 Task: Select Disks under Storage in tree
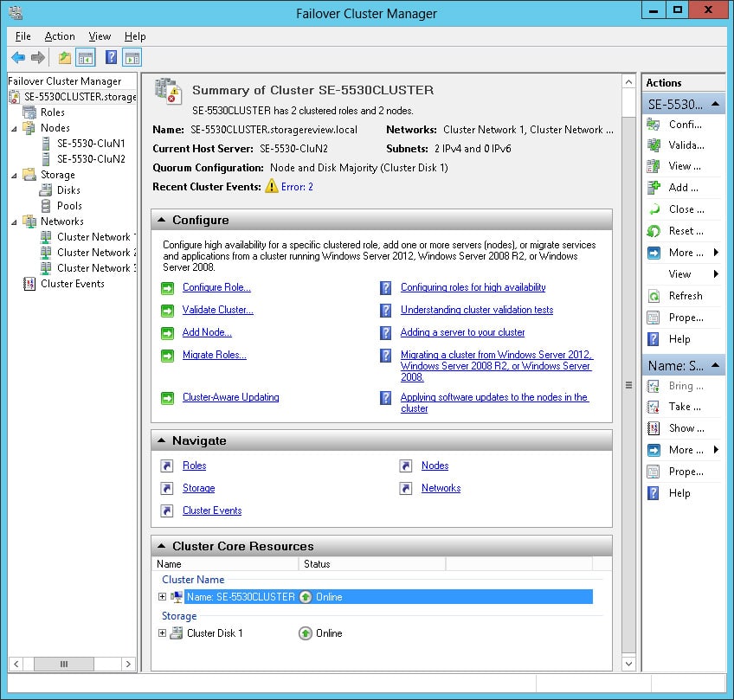tap(68, 190)
